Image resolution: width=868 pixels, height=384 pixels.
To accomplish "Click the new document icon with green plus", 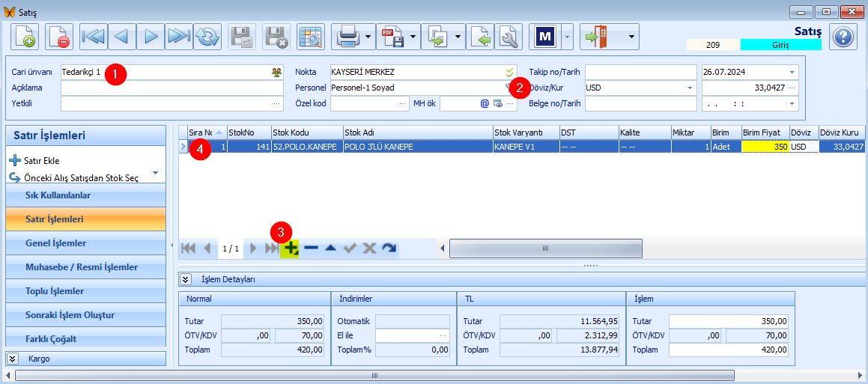I will (x=25, y=37).
